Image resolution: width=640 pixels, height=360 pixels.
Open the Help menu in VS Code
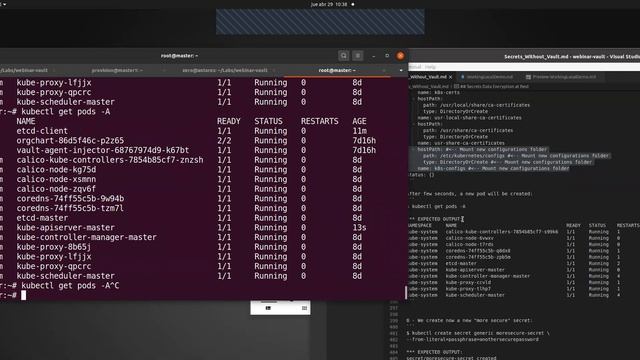(430, 67)
